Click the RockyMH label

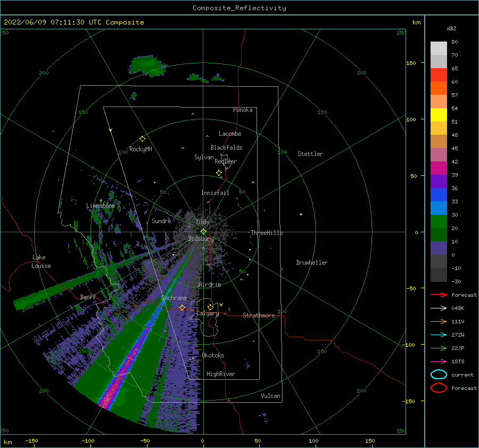click(x=141, y=149)
